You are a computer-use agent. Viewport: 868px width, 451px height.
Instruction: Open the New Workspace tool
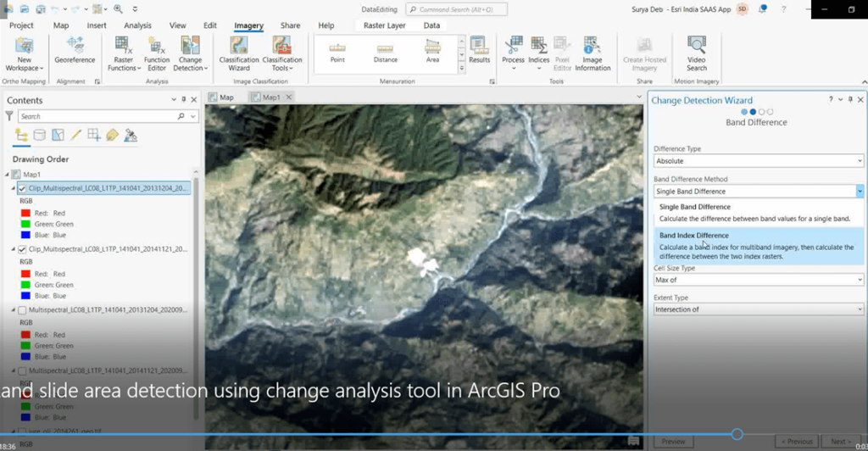pos(24,53)
